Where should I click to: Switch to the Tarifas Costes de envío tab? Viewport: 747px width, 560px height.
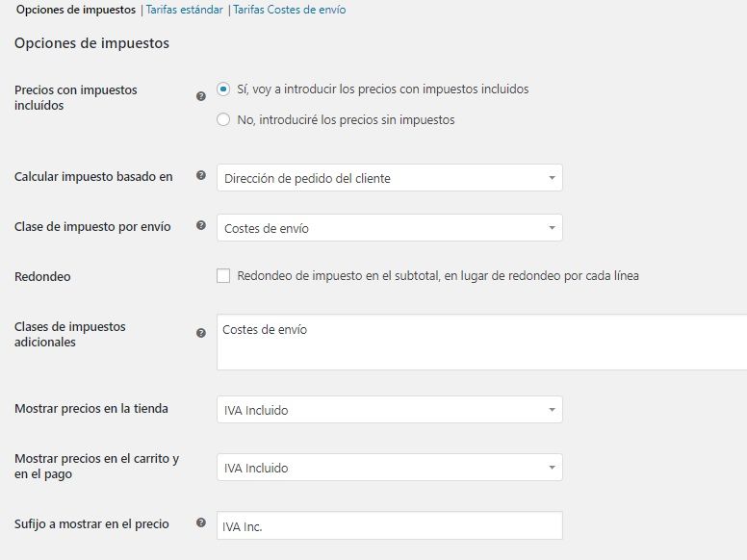click(289, 10)
